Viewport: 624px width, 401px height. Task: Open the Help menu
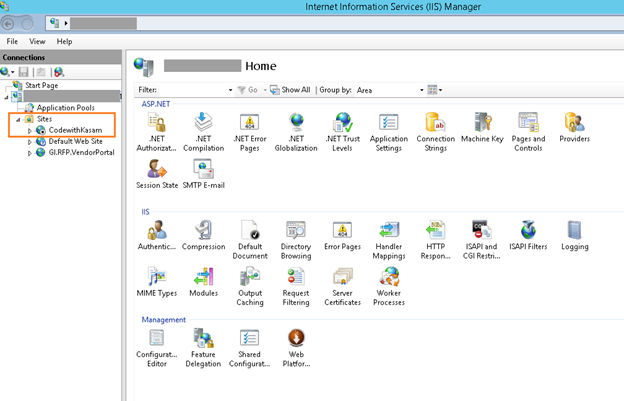[x=64, y=41]
